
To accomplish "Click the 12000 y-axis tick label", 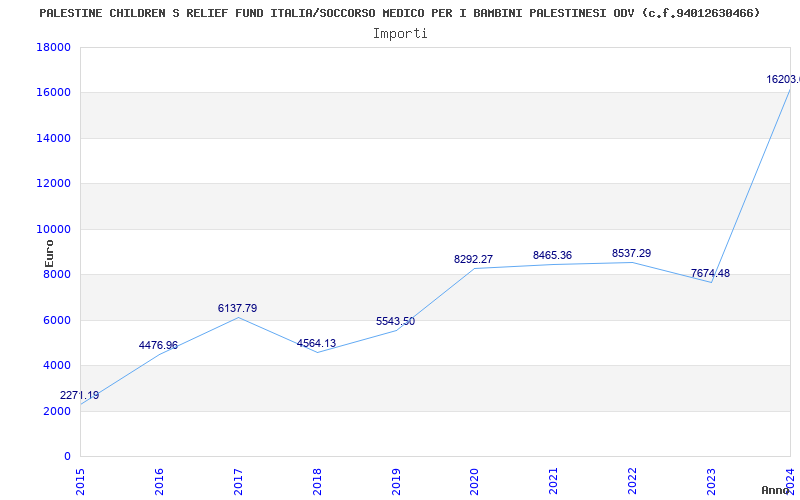I will [x=53, y=184].
